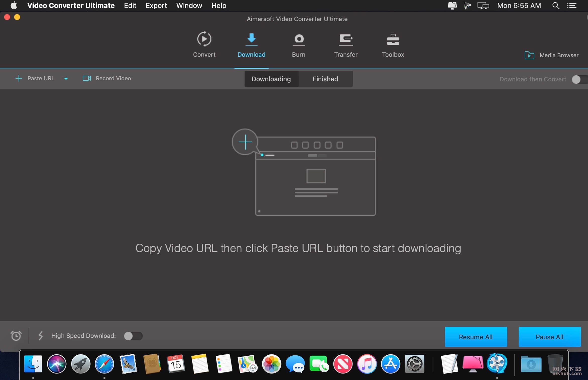588x380 pixels.
Task: Open Photos app in dock
Action: tap(271, 364)
